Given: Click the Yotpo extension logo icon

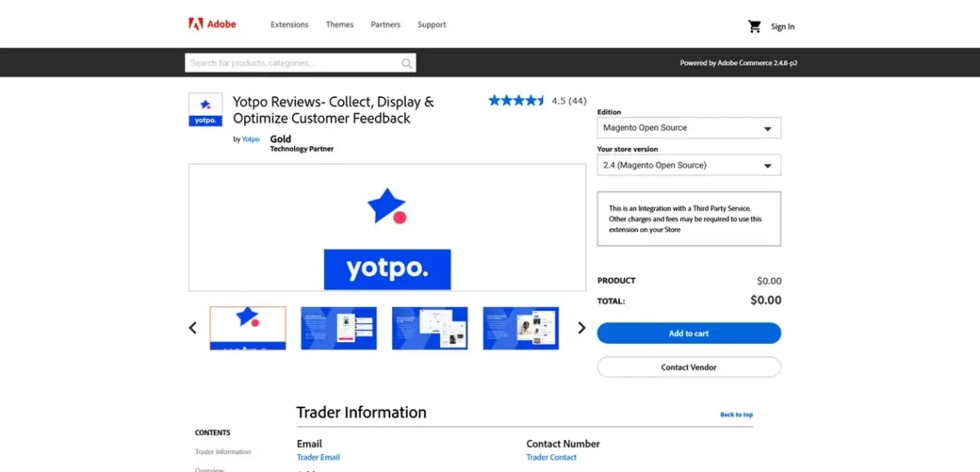Looking at the screenshot, I should click(205, 110).
